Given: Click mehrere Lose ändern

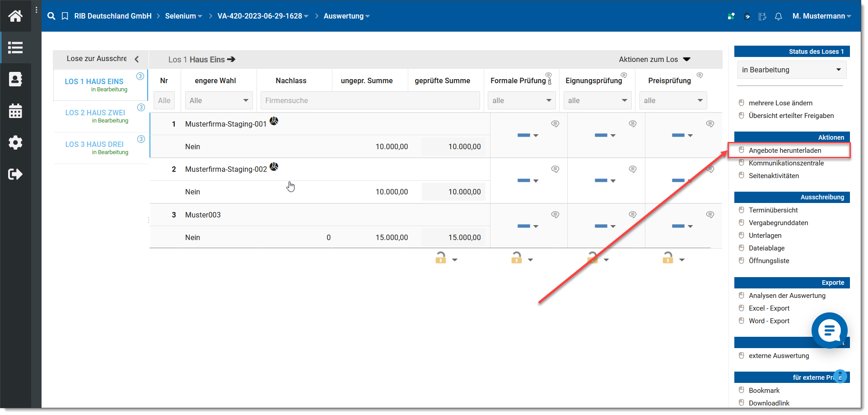Looking at the screenshot, I should (780, 103).
